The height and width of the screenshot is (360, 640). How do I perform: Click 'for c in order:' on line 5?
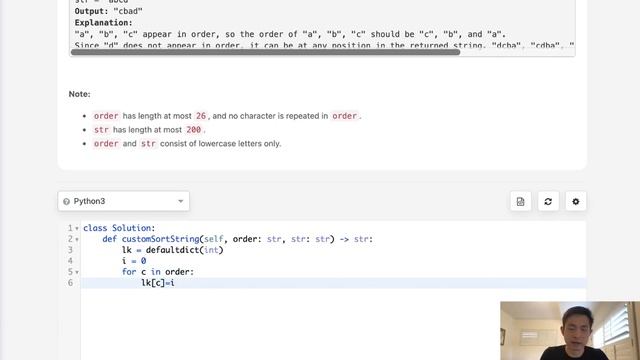pyautogui.click(x=158, y=272)
